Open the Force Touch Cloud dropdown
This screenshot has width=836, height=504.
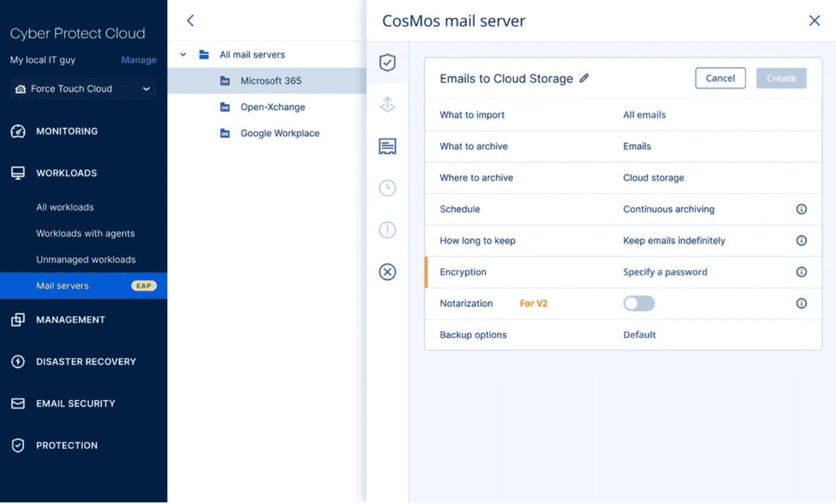tap(83, 89)
